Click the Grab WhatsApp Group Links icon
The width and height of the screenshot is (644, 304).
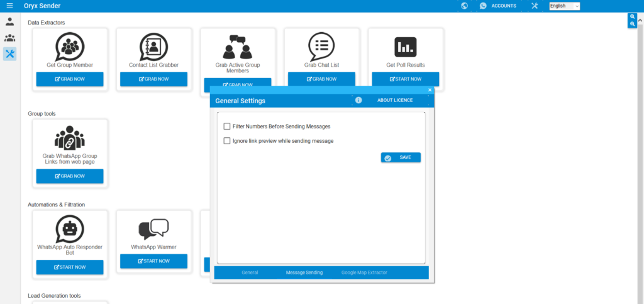click(x=70, y=138)
